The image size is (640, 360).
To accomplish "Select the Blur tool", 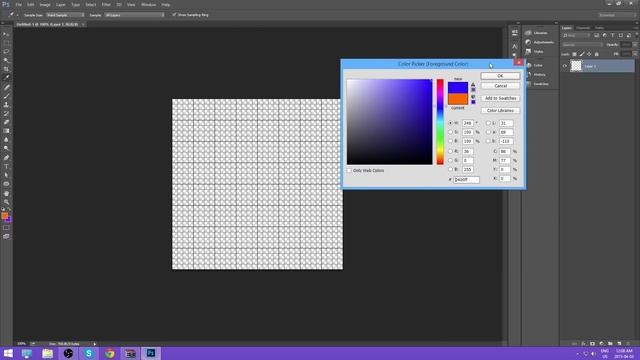I will pyautogui.click(x=6, y=140).
